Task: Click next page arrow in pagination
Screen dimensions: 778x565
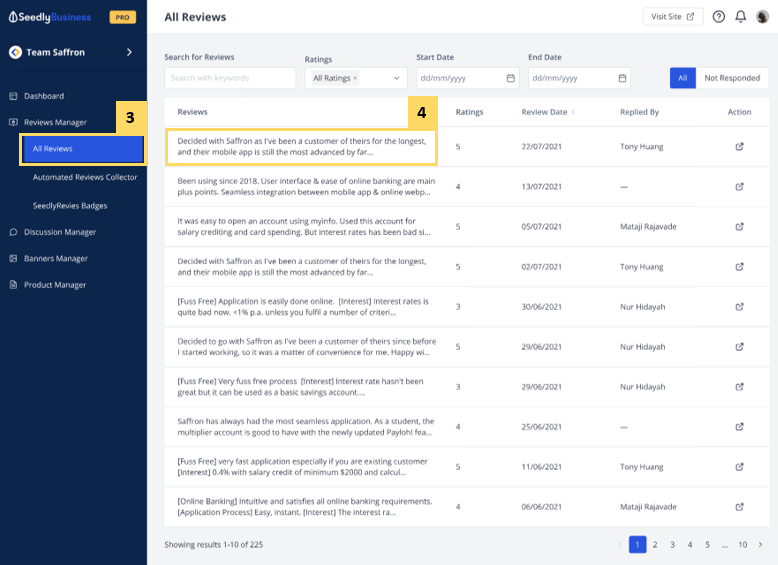Action: [760, 545]
